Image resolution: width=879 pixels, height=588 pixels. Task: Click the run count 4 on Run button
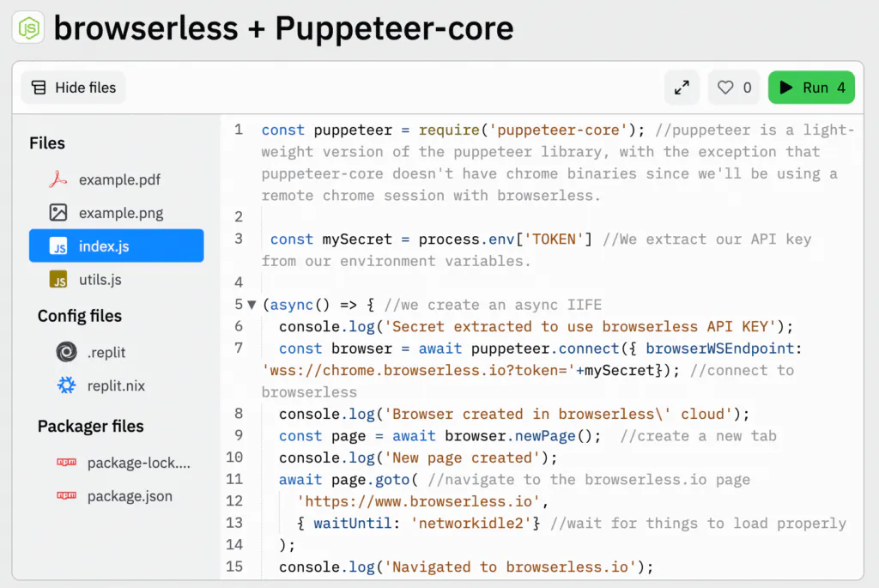click(x=841, y=88)
